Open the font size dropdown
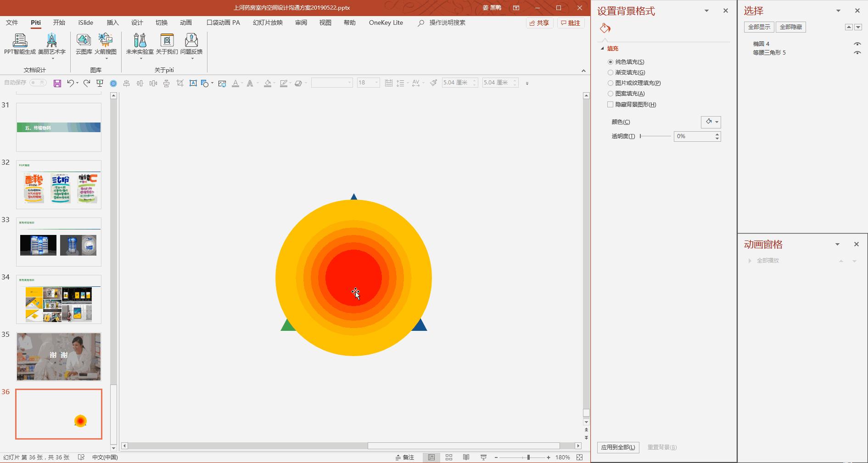 (376, 83)
